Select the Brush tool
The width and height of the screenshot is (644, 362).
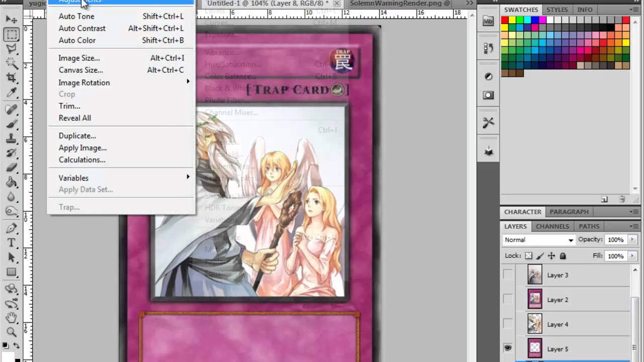click(12, 124)
